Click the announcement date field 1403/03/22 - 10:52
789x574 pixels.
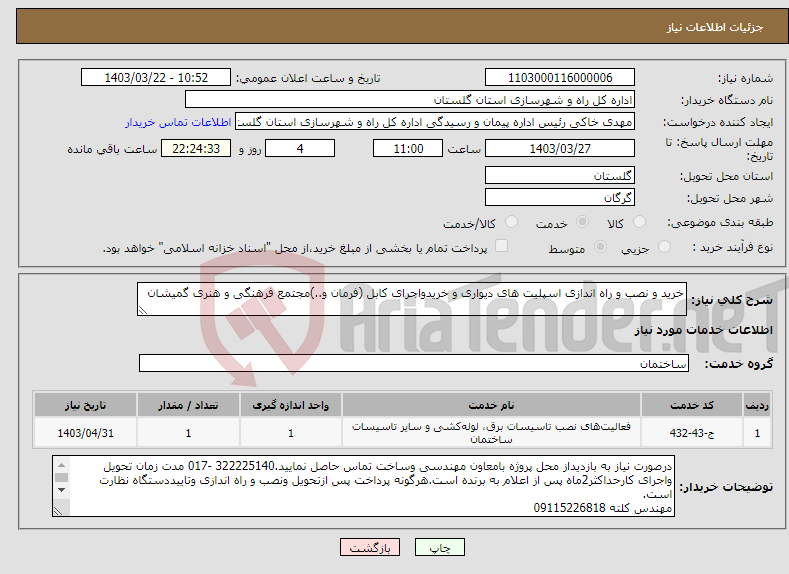point(156,77)
